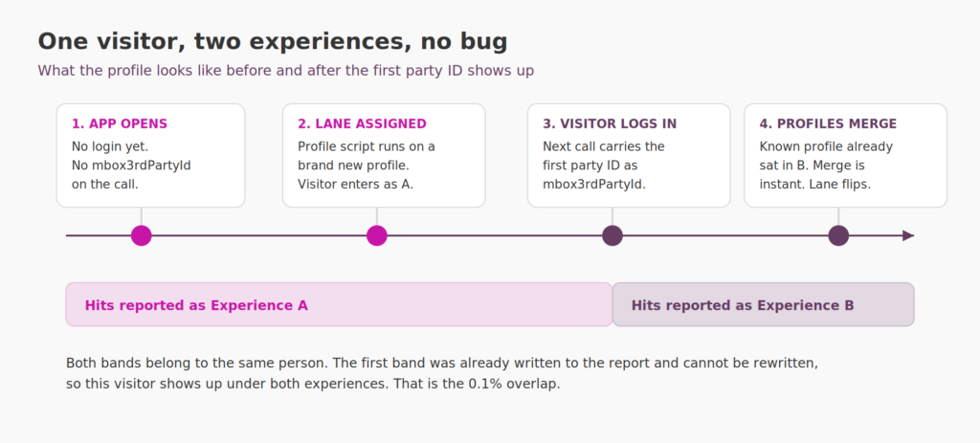Open the App Opens step card
The height and width of the screenshot is (443, 980).
pyautogui.click(x=150, y=156)
